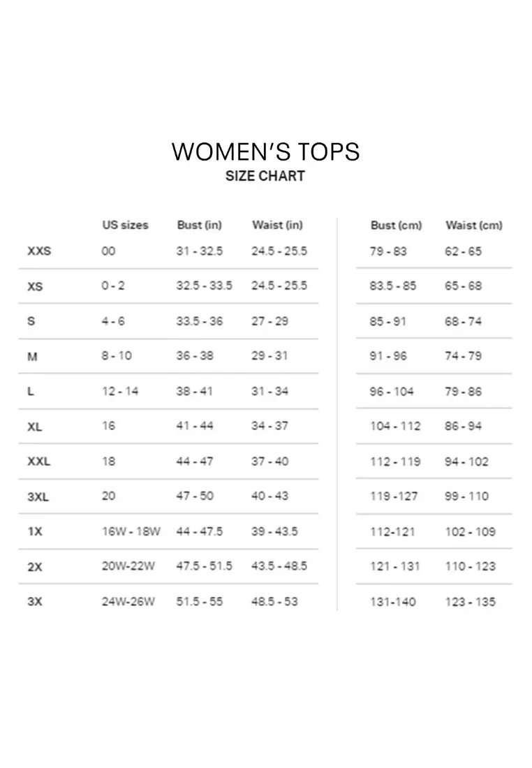Select the Waist (in) column header
This screenshot has width=532, height=768.
(x=277, y=225)
